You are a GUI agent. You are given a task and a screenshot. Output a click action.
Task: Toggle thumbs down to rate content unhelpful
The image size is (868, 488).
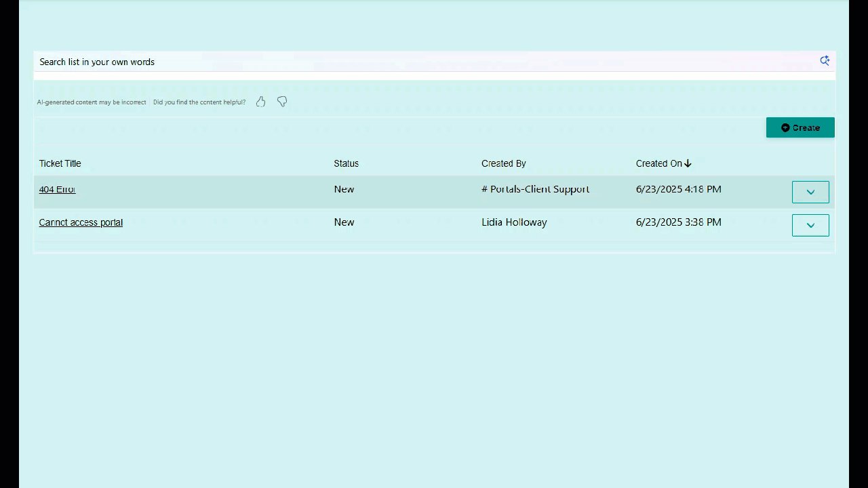coord(281,101)
